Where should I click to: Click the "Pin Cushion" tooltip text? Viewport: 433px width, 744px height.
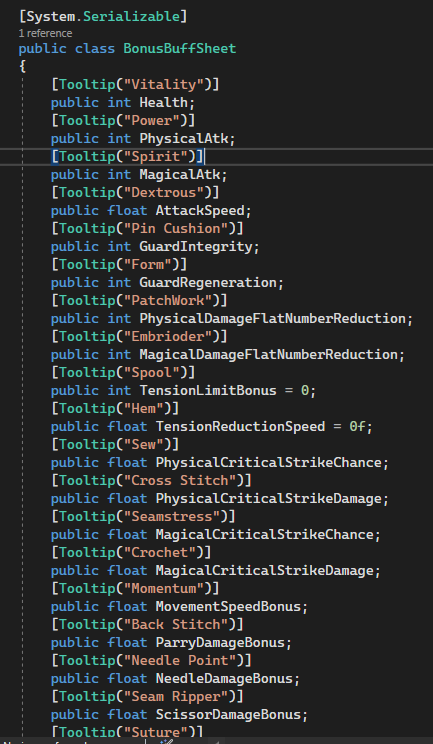pyautogui.click(x=175, y=229)
